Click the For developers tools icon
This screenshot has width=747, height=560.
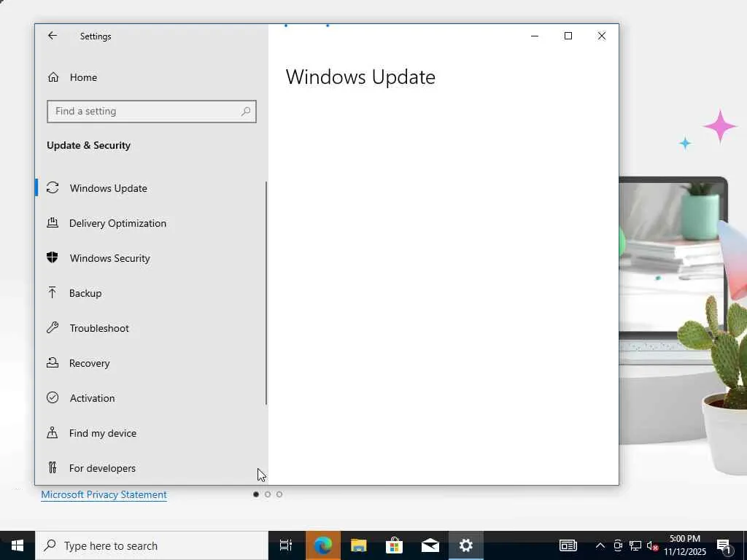(x=53, y=467)
